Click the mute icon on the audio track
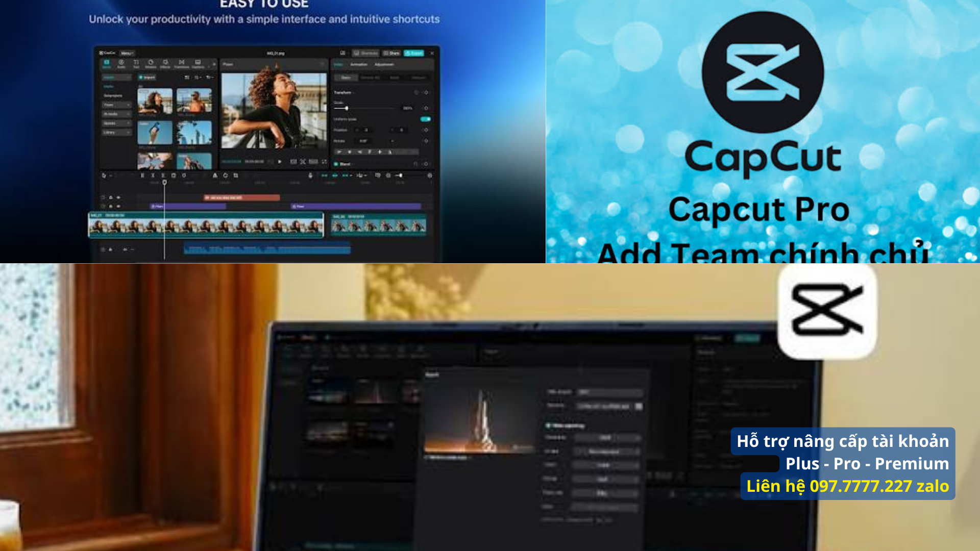This screenshot has width=980, height=551. click(x=125, y=249)
